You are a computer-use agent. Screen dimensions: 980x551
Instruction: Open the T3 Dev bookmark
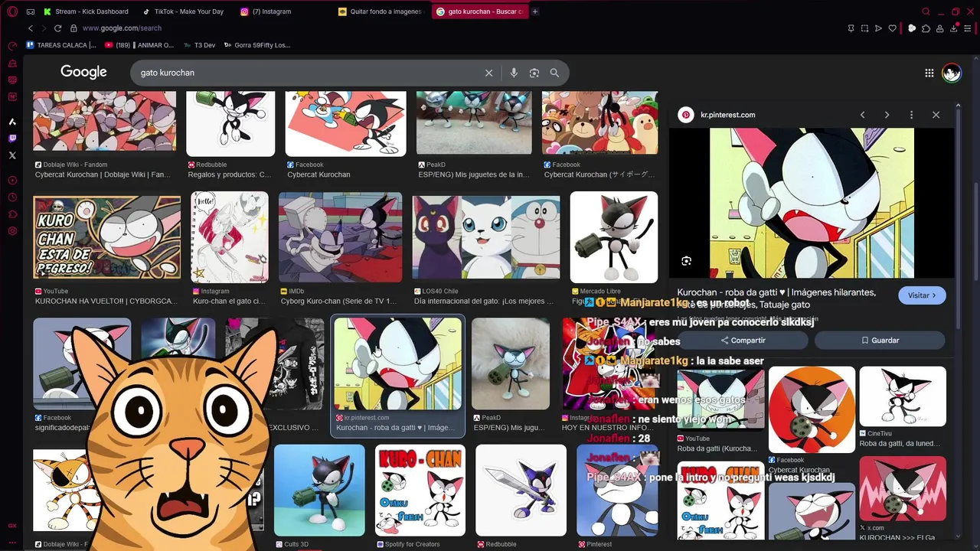coord(199,45)
